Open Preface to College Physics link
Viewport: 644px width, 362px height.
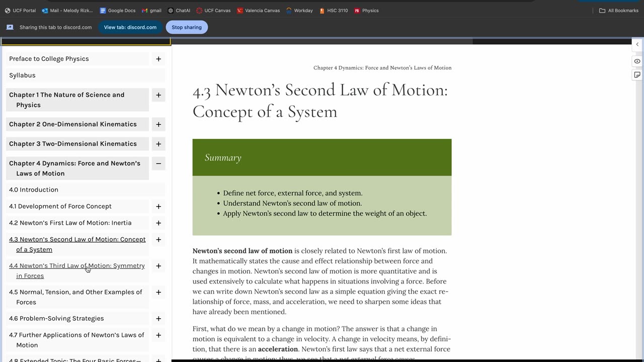pos(49,59)
